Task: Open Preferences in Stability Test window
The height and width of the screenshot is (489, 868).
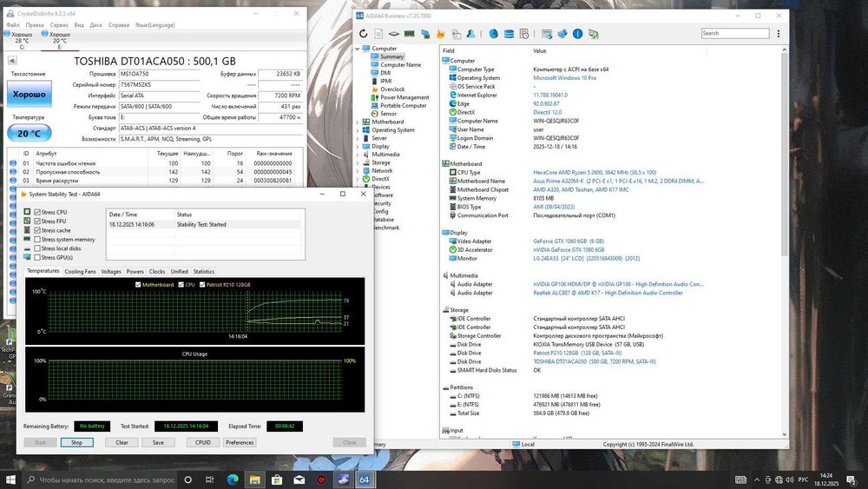Action: pos(240,442)
